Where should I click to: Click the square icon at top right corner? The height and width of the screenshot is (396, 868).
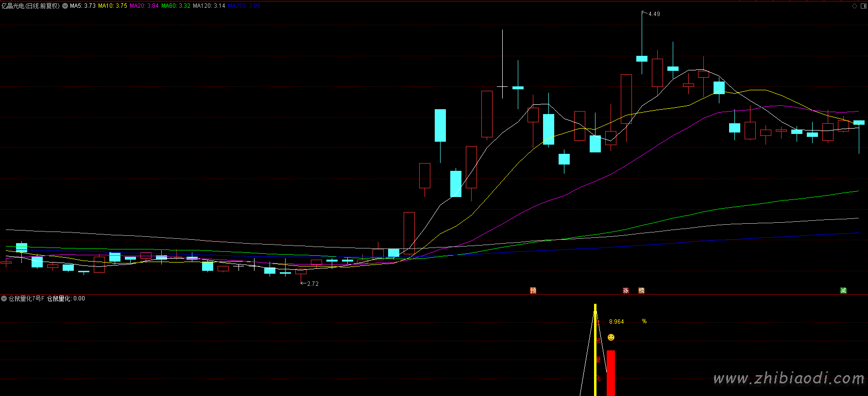(x=863, y=6)
